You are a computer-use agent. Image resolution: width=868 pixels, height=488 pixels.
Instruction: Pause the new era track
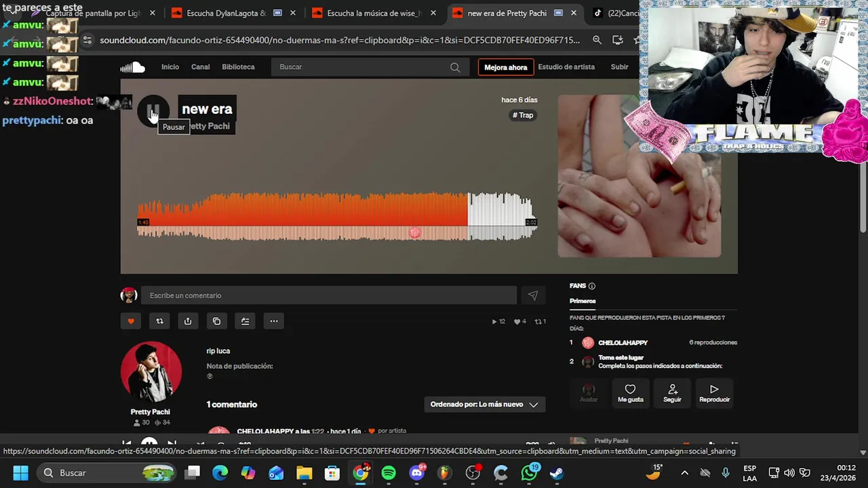click(153, 111)
